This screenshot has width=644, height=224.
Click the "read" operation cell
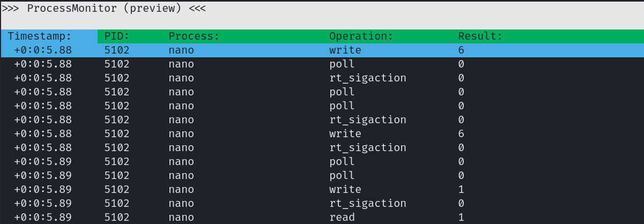342,218
